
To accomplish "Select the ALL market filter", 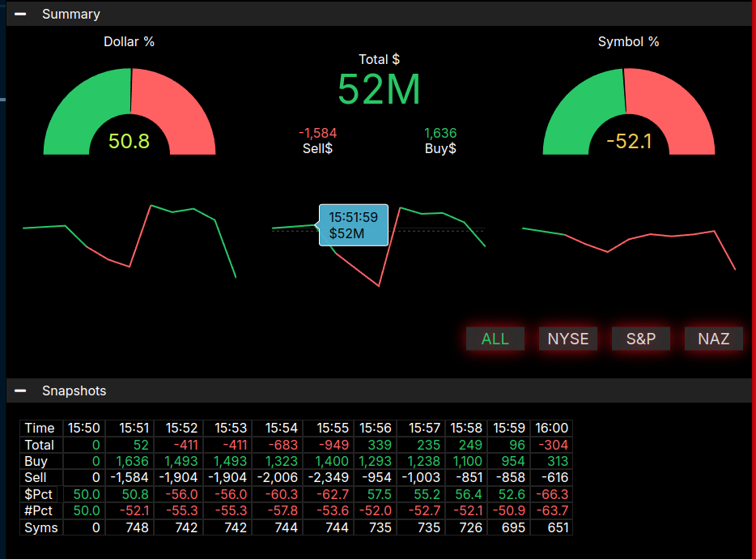I will [x=495, y=339].
